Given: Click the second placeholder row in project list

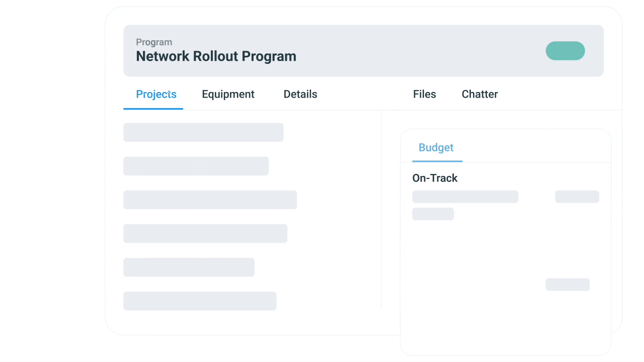Looking at the screenshot, I should [196, 166].
